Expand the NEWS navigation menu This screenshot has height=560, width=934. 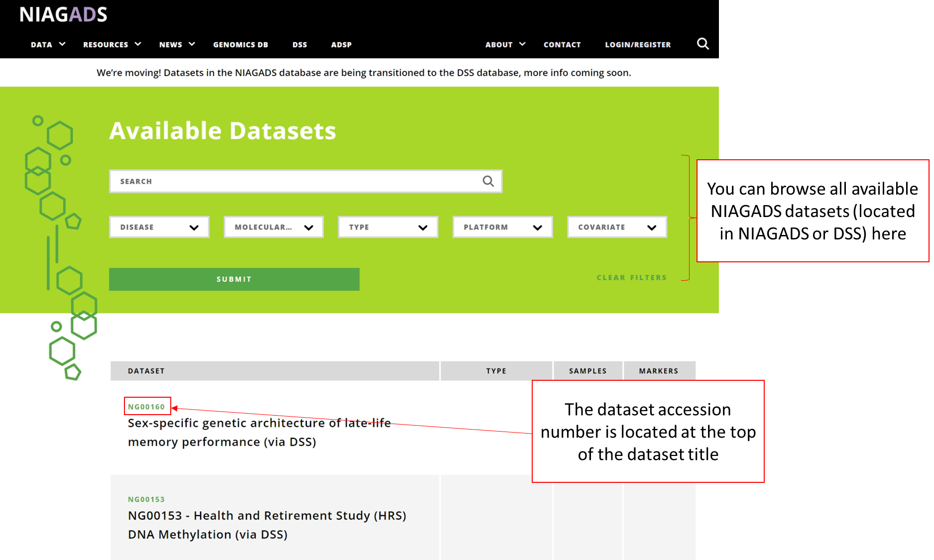pos(177,44)
